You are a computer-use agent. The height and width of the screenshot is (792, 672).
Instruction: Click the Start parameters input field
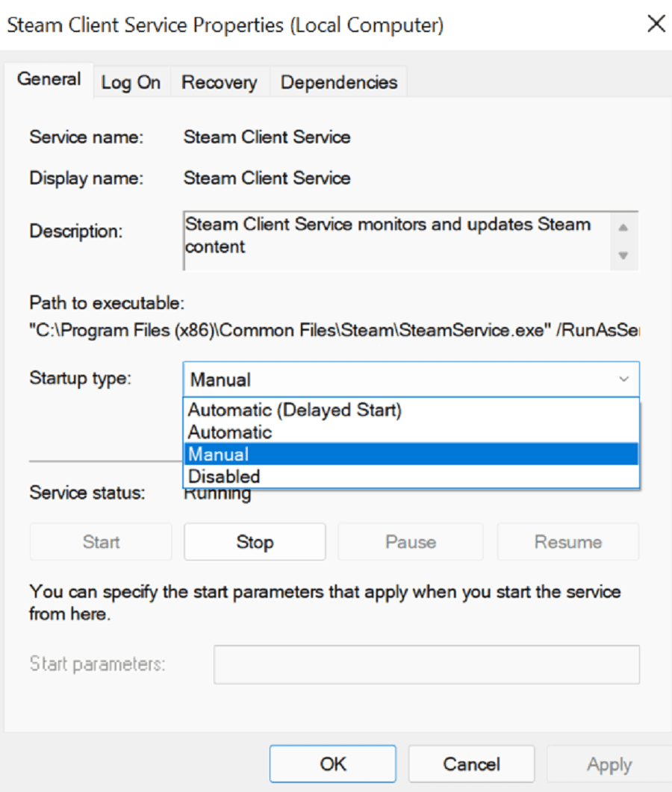pos(426,664)
